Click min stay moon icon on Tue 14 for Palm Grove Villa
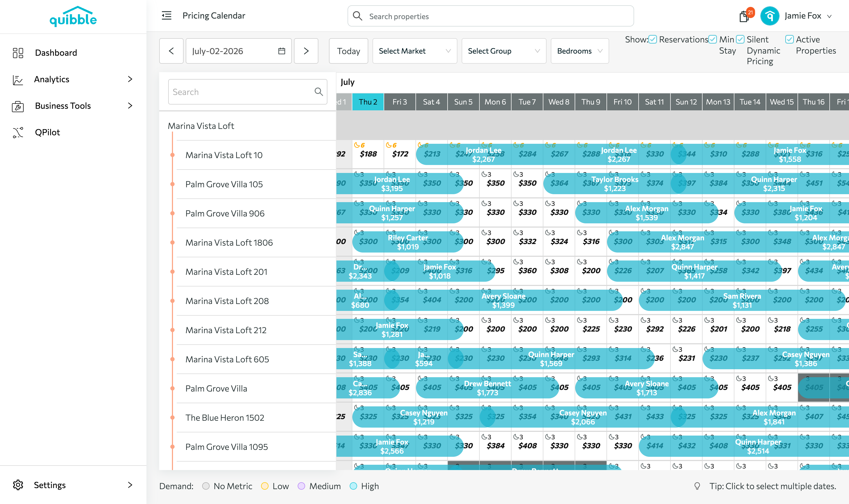 [x=739, y=379]
